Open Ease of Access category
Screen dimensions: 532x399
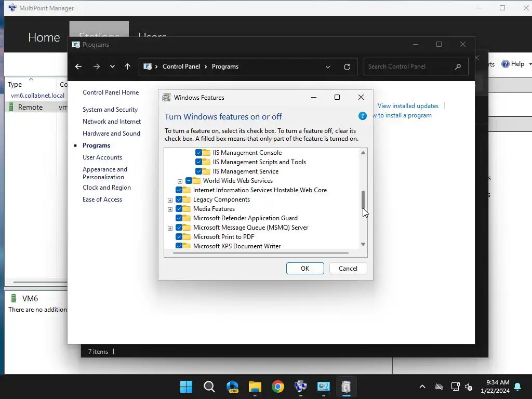(x=102, y=199)
